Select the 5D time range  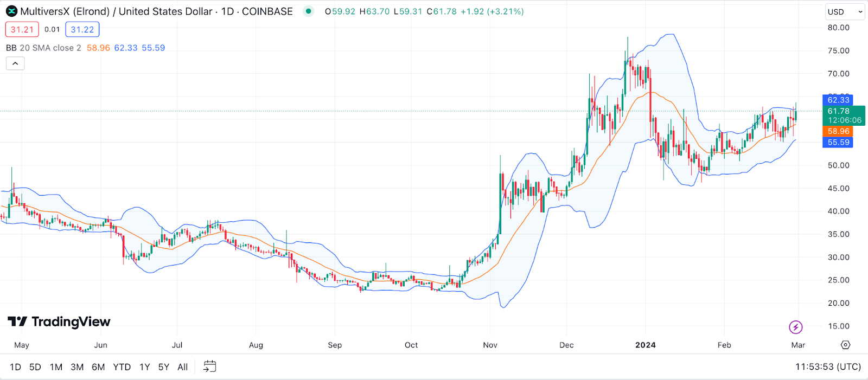coord(35,367)
